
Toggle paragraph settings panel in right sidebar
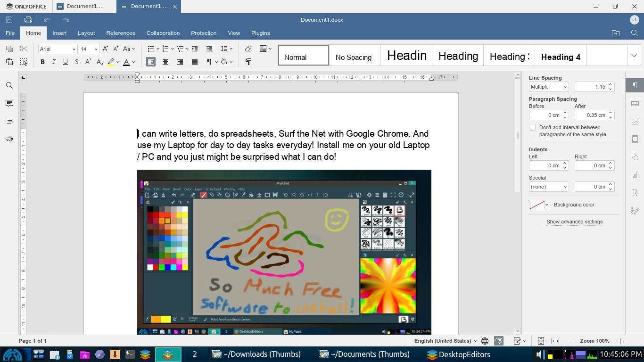(635, 85)
